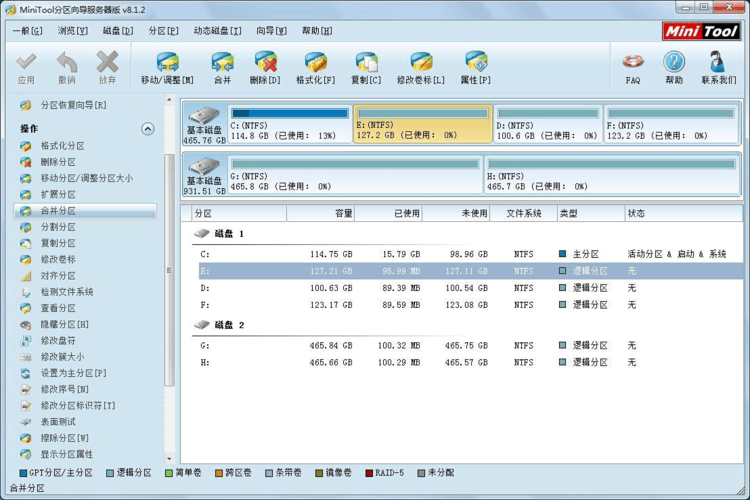The image size is (750, 500).
Task: Click the 修改卷标[L] label icon
Action: point(421,63)
